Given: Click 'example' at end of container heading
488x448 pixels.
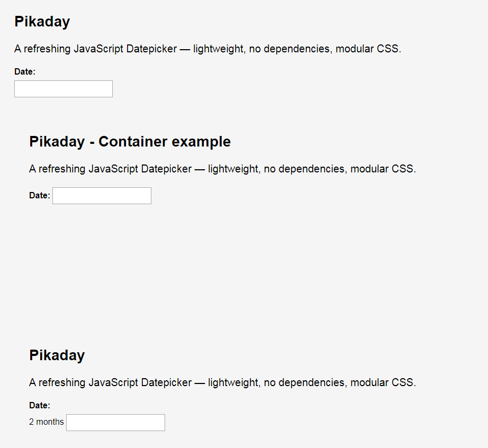Looking at the screenshot, I should pos(201,142).
